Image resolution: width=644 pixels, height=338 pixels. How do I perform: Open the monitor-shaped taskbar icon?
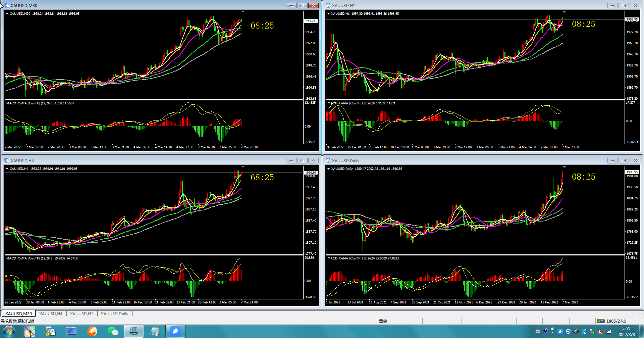point(71,332)
